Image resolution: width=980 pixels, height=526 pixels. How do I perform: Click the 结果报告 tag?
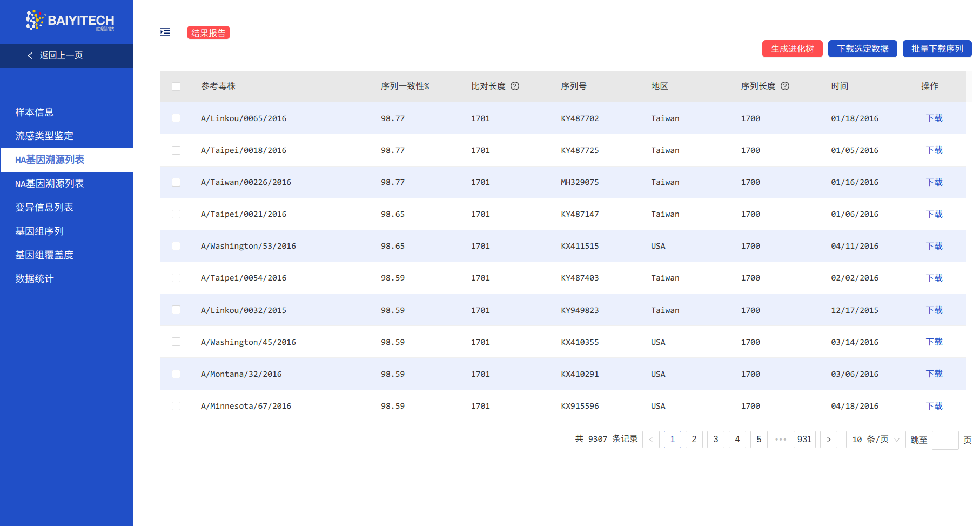(x=209, y=32)
